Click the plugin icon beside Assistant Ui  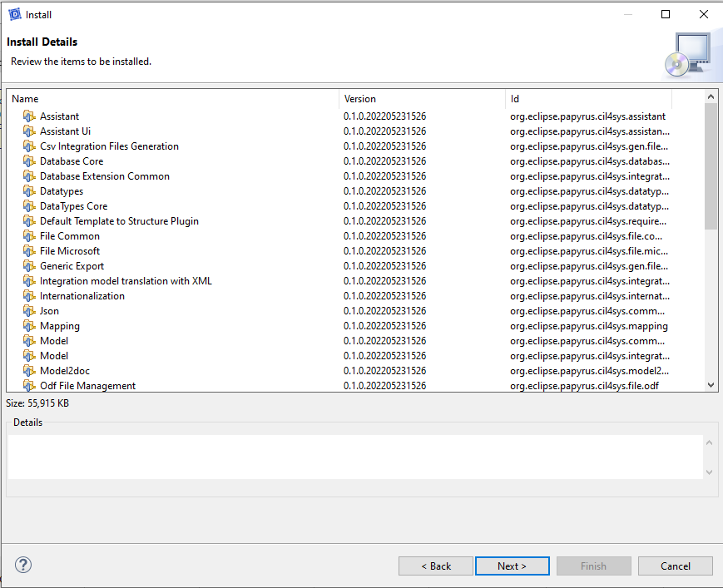point(29,131)
